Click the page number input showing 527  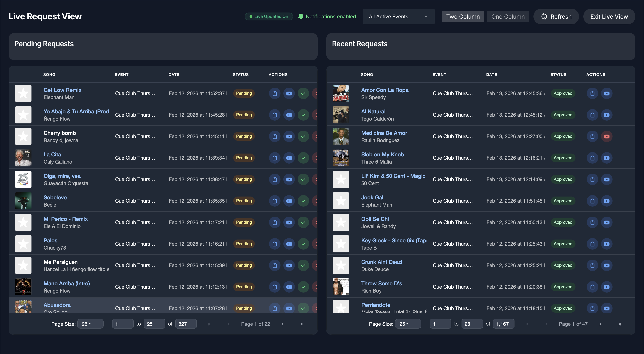pos(186,324)
